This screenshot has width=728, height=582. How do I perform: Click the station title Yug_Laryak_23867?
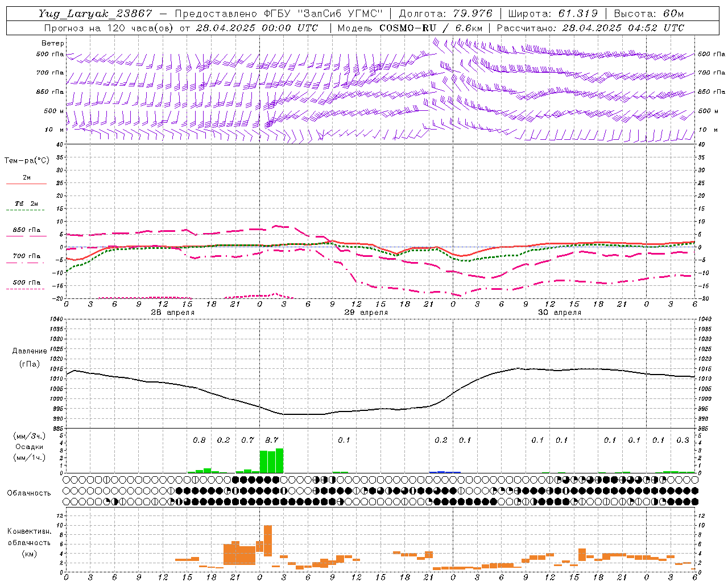[96, 14]
